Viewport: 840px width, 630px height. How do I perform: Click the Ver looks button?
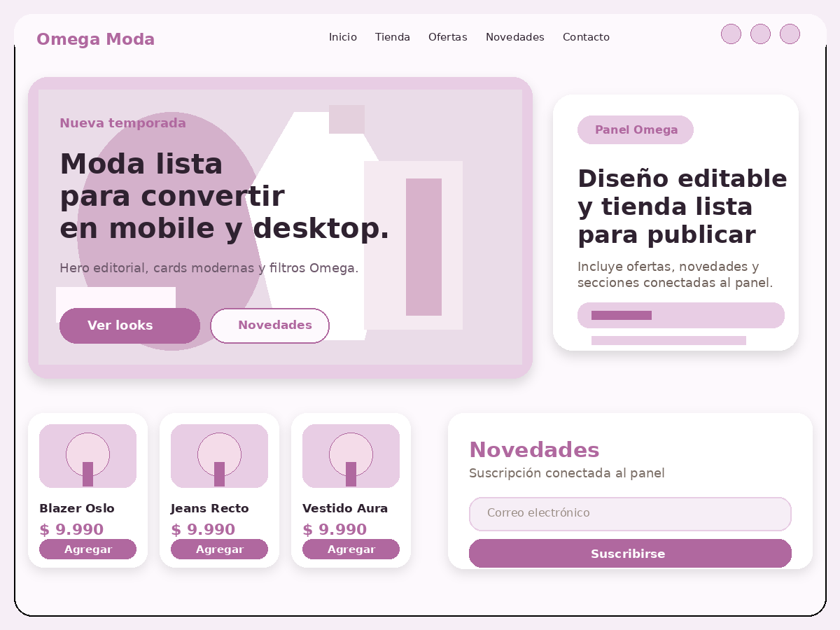pyautogui.click(x=129, y=325)
